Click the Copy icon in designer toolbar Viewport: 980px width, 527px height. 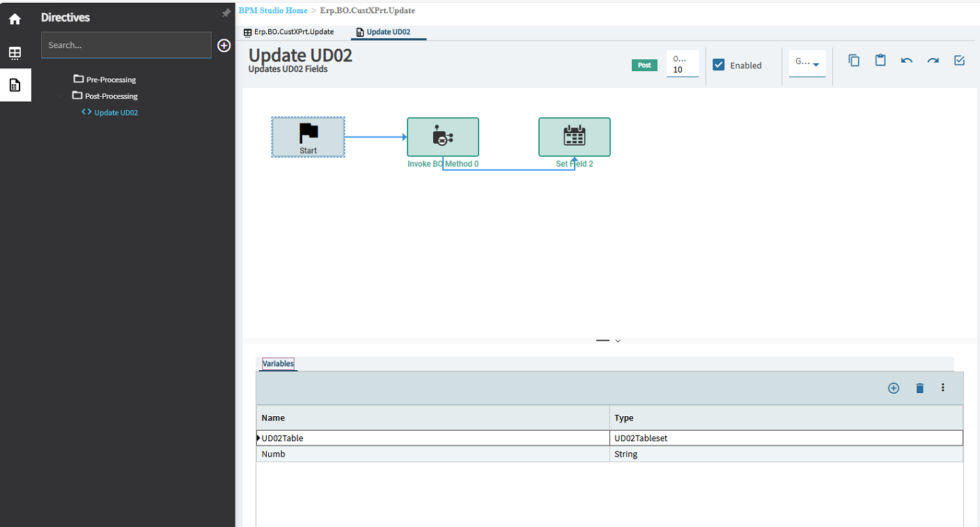854,61
